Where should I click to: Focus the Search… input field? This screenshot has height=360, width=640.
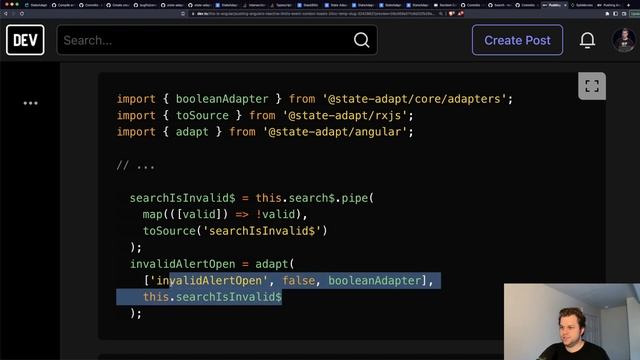pos(217,40)
